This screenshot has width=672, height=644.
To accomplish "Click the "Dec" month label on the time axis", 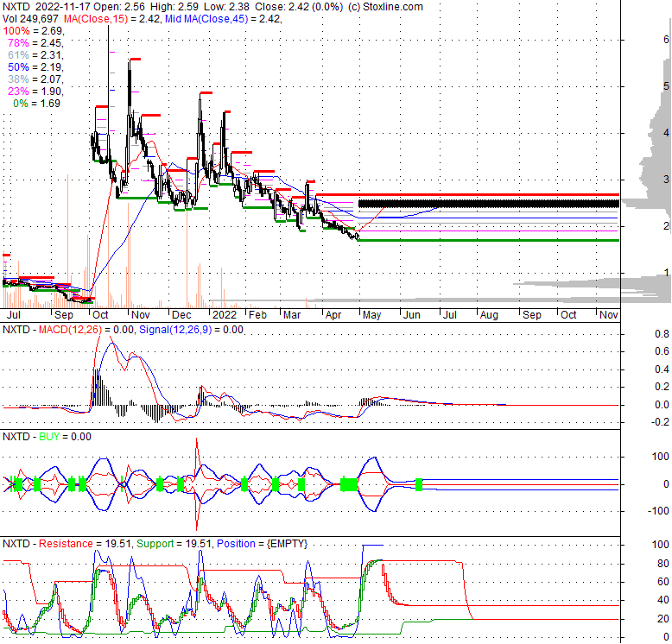I will point(181,315).
